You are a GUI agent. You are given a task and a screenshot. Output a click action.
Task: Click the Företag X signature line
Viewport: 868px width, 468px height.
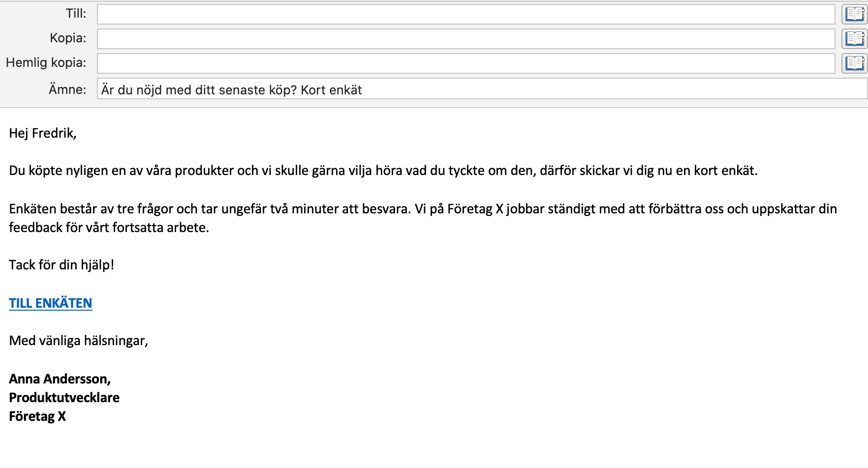38,416
